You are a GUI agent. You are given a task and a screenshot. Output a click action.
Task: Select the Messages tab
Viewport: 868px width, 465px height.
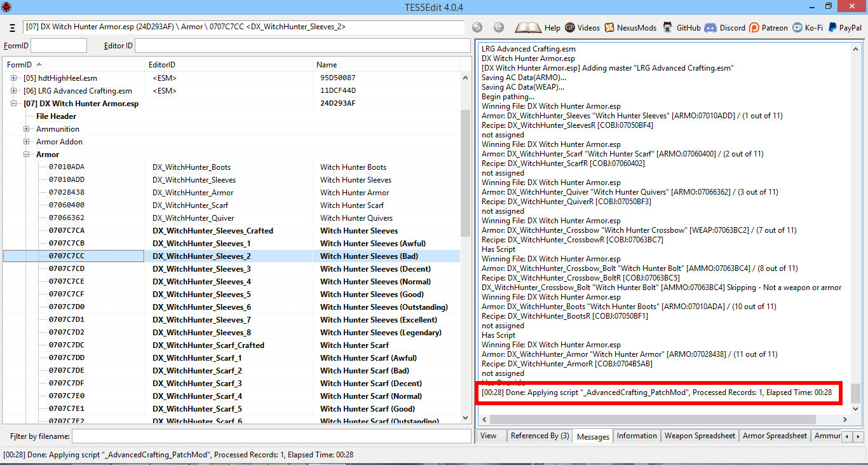[593, 436]
